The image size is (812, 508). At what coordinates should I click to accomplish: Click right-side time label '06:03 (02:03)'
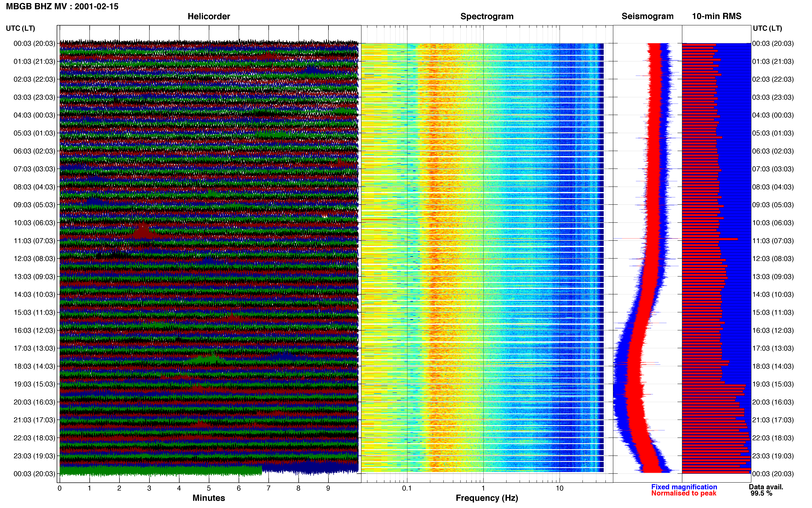pyautogui.click(x=773, y=151)
